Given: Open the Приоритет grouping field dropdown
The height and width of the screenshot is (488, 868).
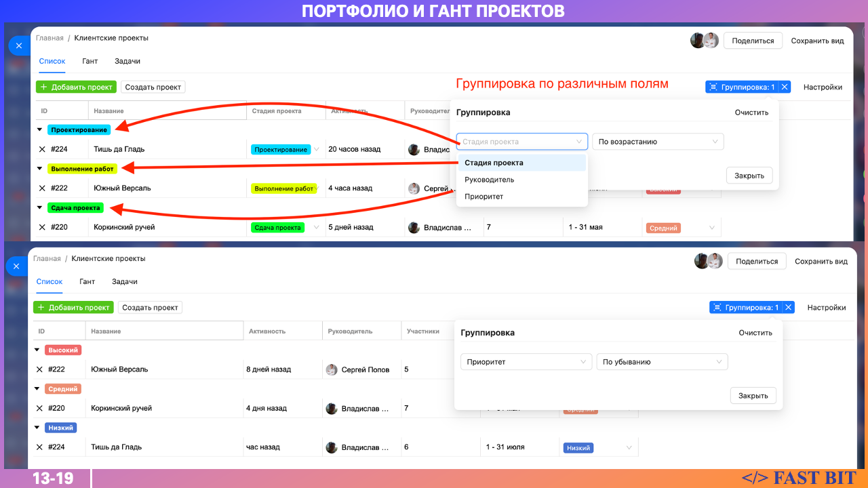Looking at the screenshot, I should point(526,362).
